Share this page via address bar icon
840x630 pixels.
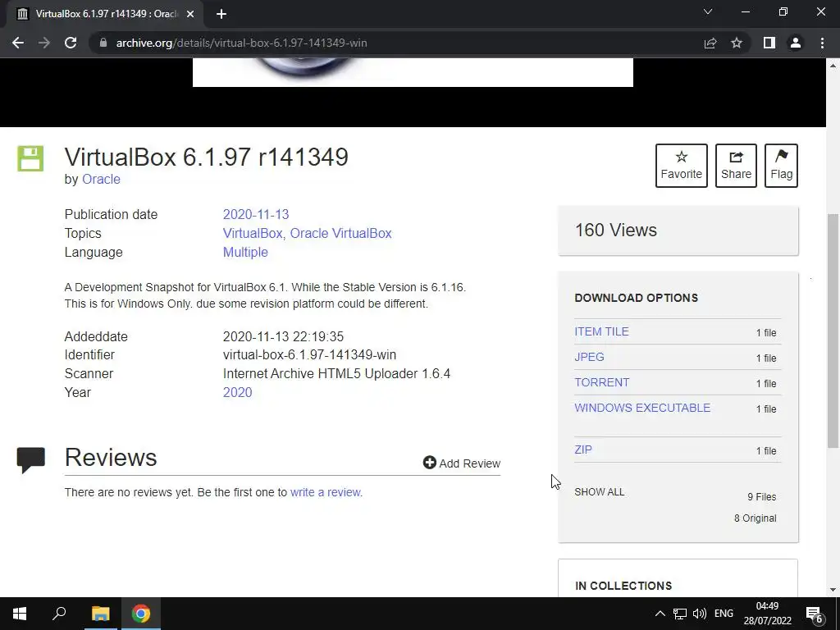(710, 43)
